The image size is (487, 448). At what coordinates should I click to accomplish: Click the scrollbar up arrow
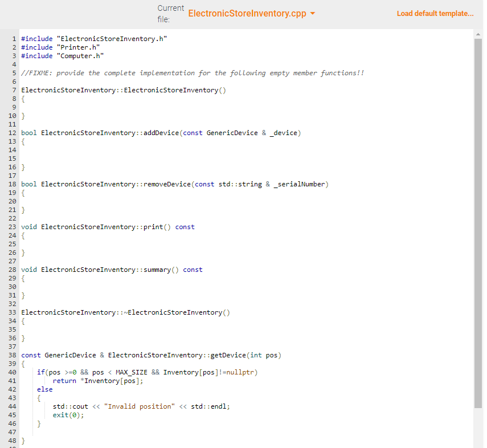[478, 34]
